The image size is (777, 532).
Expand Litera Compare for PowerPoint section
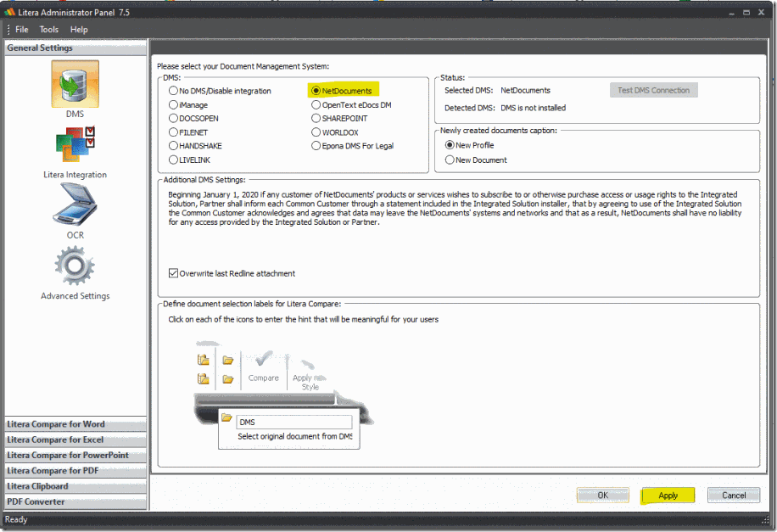[75, 455]
